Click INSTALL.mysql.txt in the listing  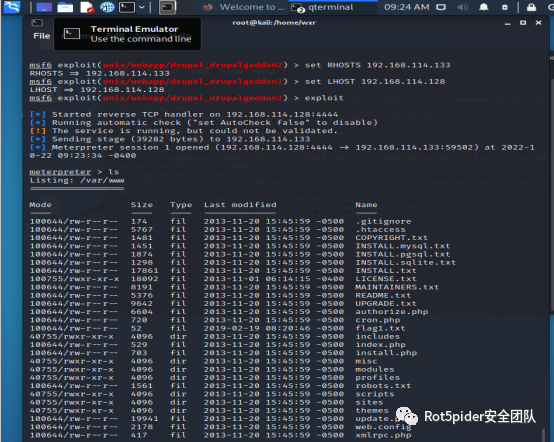403,246
